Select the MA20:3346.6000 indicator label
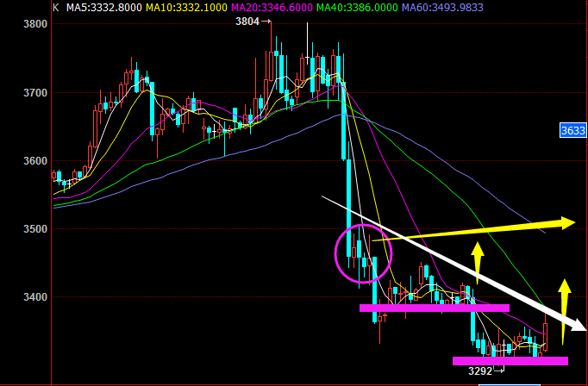Screen dimensions: 588x386 [272, 7]
